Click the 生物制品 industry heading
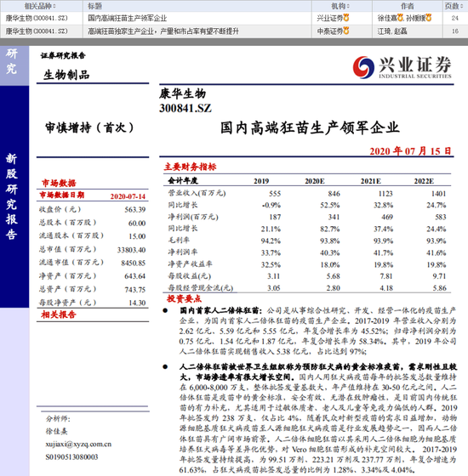The height and width of the screenshot is (476, 468). pyautogui.click(x=66, y=75)
